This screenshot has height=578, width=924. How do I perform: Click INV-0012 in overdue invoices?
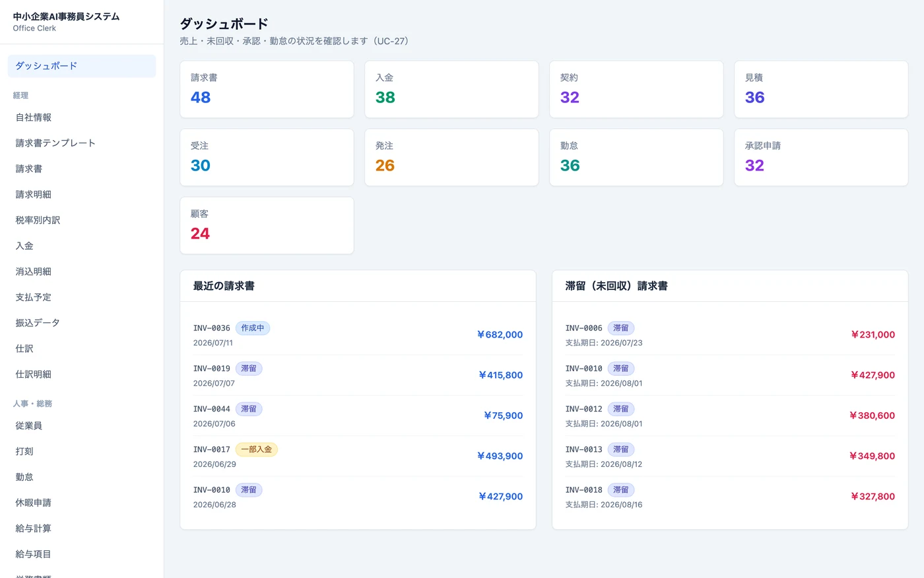pyautogui.click(x=584, y=409)
